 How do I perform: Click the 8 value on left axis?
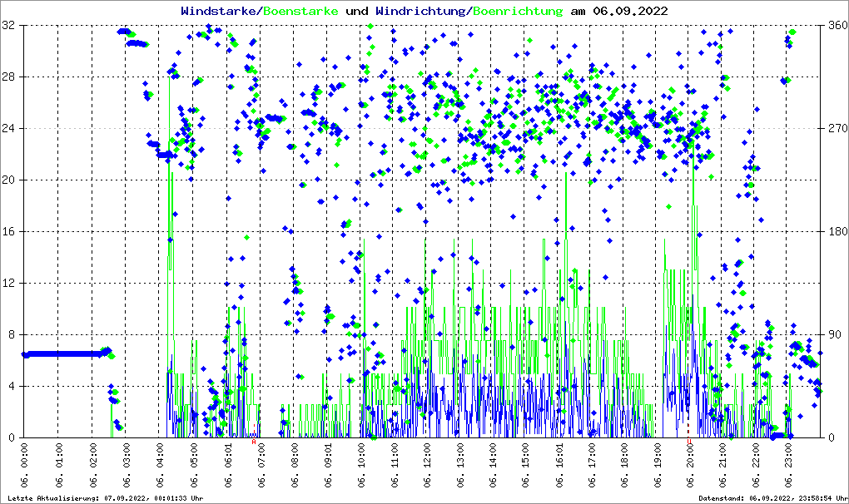point(12,335)
